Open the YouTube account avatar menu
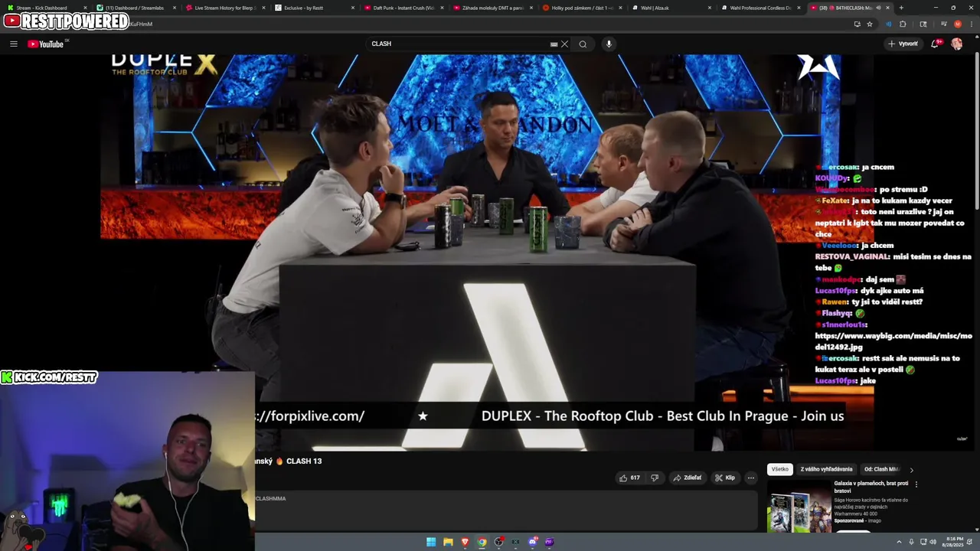 point(956,44)
